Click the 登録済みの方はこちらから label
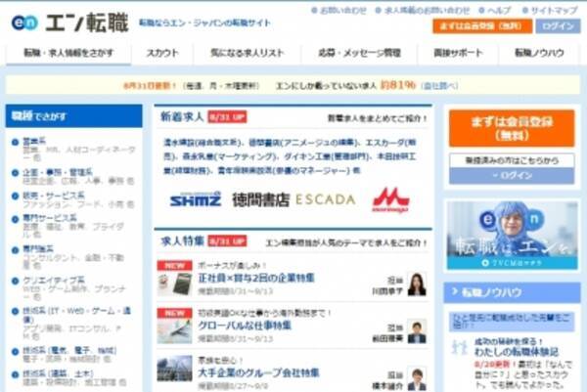The height and width of the screenshot is (392, 587). tap(512, 160)
